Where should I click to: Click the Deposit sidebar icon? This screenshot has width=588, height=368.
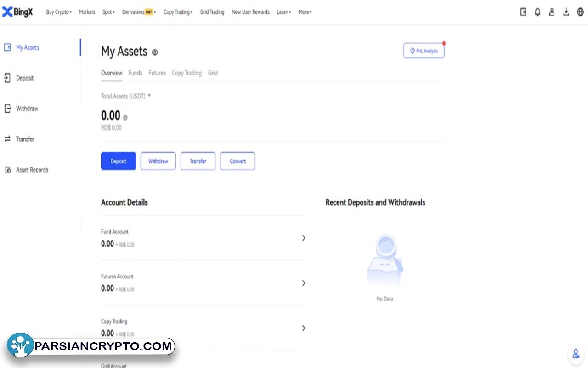click(x=7, y=78)
